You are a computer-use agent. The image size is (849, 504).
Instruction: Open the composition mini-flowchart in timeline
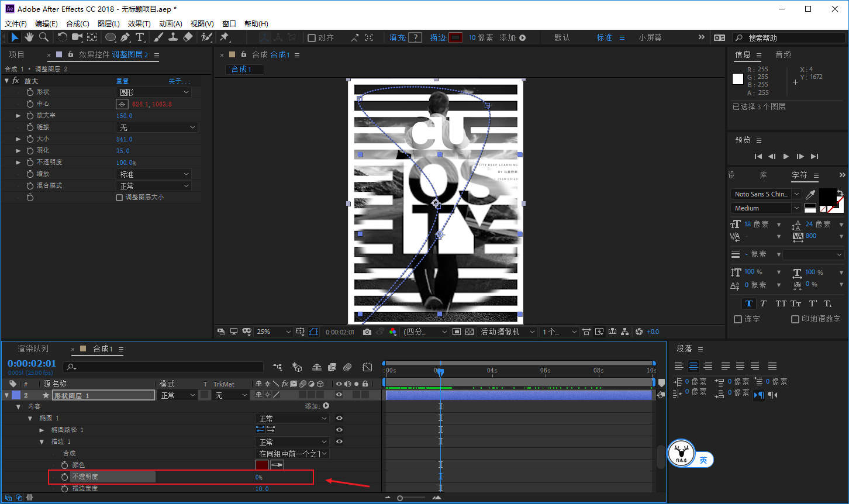(278, 367)
